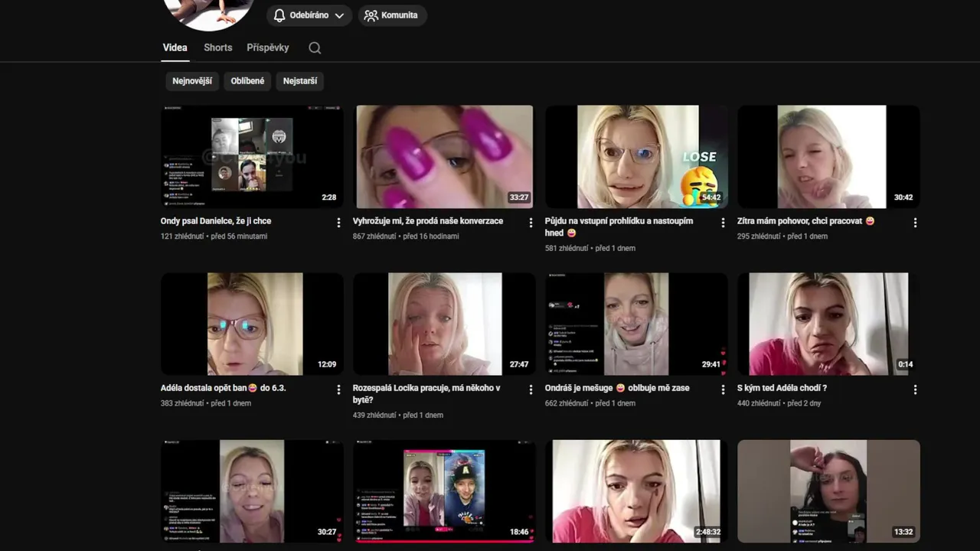The width and height of the screenshot is (980, 551).
Task: Click '439 zhlédnutí • před 1 dnem' text
Action: (x=398, y=416)
